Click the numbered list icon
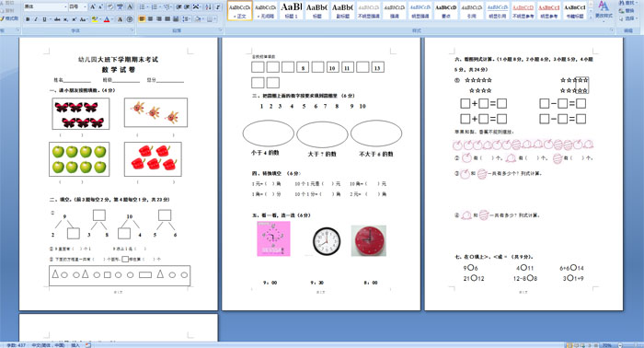The image size is (644, 348). point(155,7)
